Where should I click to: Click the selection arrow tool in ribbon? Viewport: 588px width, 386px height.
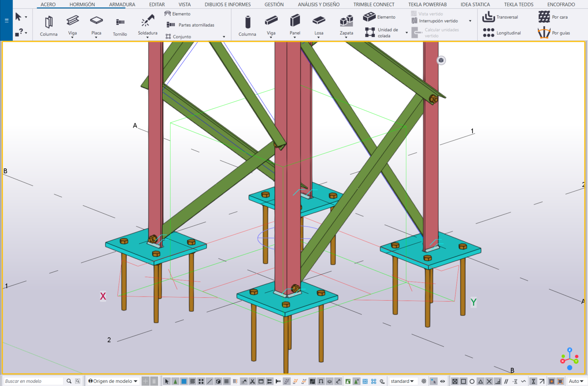click(x=18, y=17)
